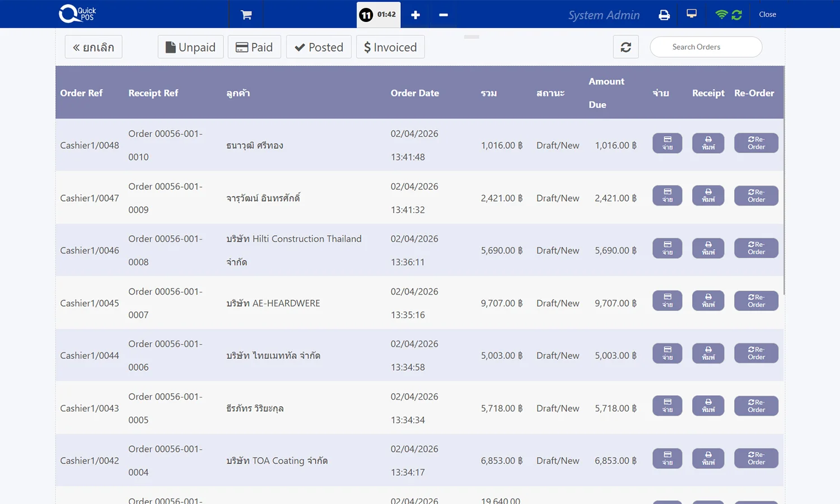Show Paid orders
This screenshot has height=504, width=840.
[254, 47]
